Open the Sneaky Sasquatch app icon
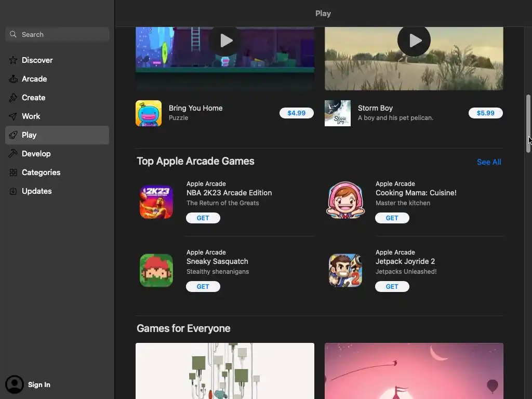Image resolution: width=532 pixels, height=399 pixels. (156, 270)
